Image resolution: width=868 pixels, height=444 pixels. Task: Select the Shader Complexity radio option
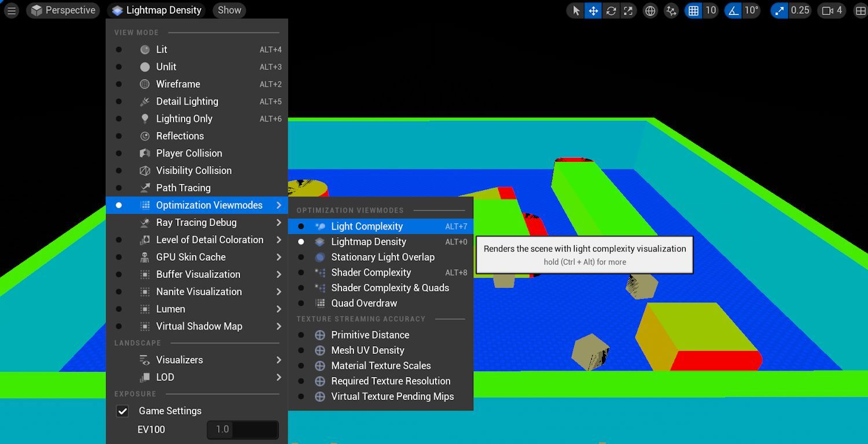tap(371, 272)
